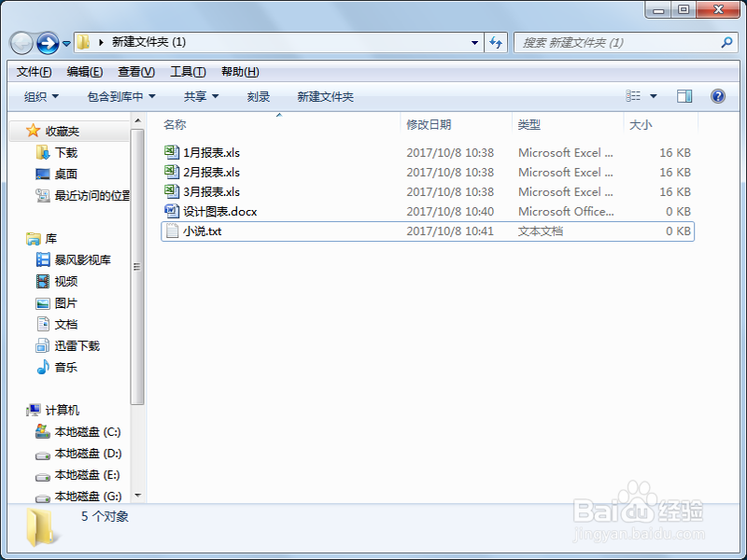Click the large folder icon in details pane

point(42,527)
